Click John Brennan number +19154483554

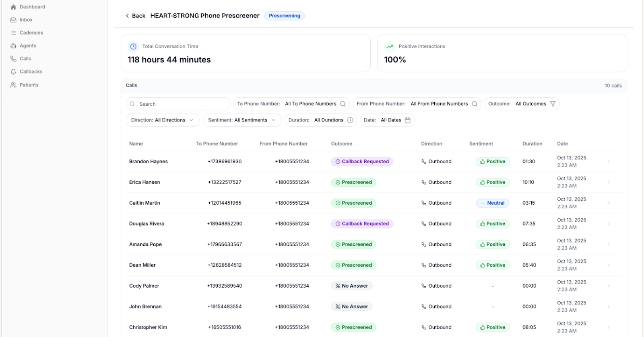(225, 306)
